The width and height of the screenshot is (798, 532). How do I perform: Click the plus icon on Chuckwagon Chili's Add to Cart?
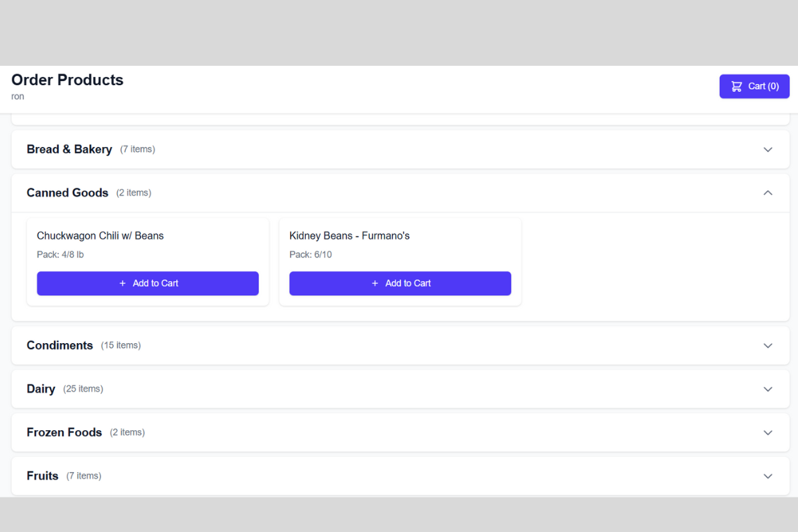122,283
